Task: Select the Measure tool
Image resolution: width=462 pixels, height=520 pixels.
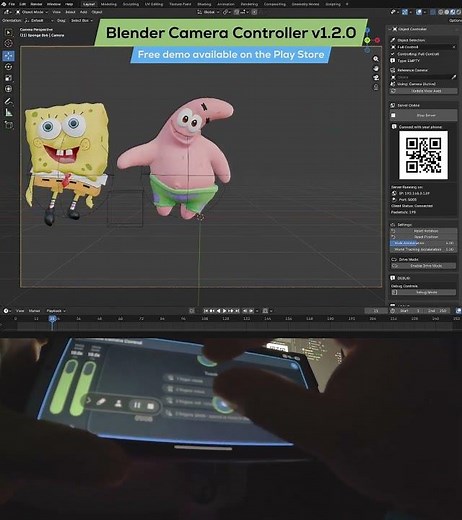Action: pyautogui.click(x=9, y=113)
